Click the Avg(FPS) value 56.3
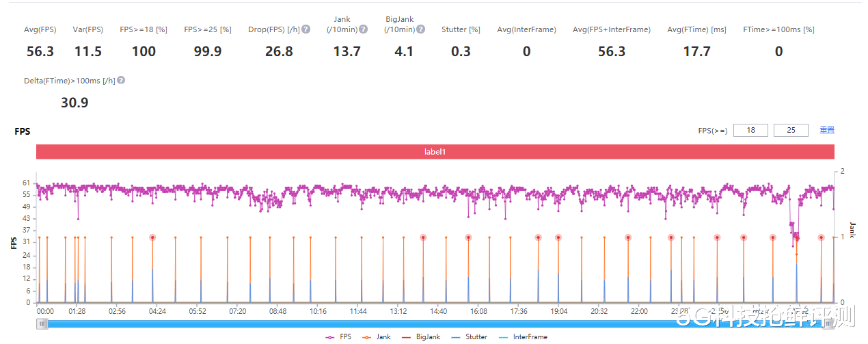The height and width of the screenshot is (344, 868). [x=40, y=51]
